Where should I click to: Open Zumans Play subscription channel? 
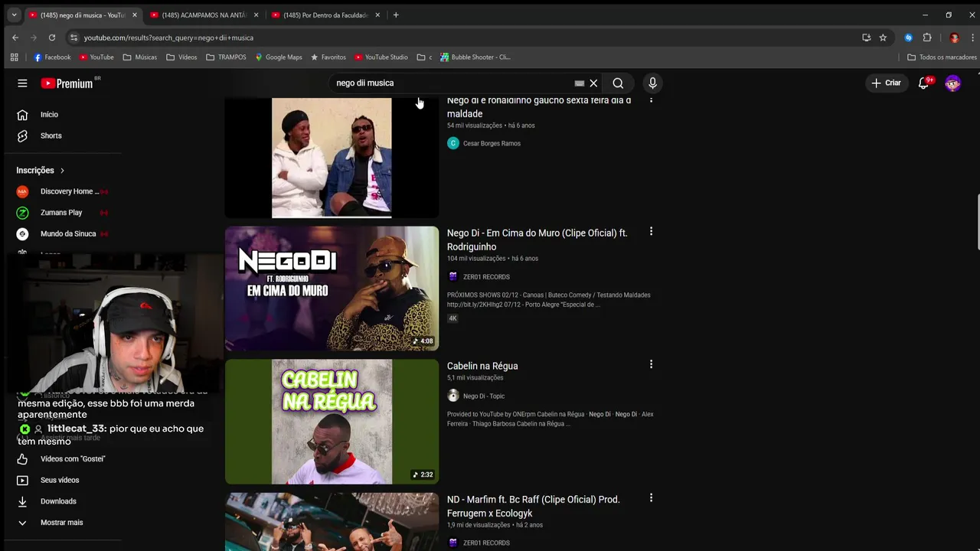(x=61, y=212)
